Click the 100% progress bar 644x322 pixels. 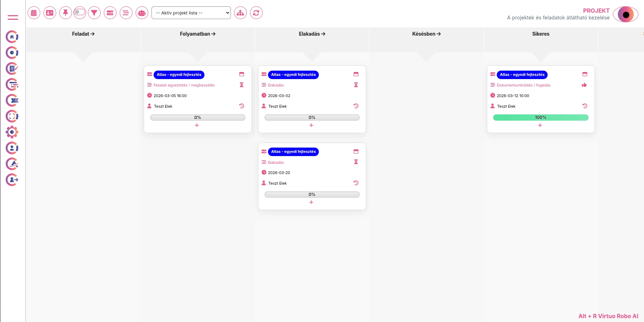tap(541, 118)
